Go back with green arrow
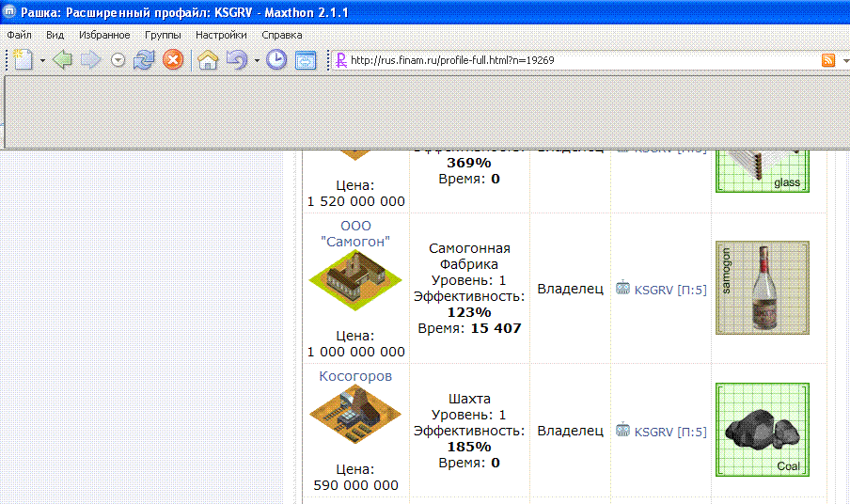 coord(63,59)
